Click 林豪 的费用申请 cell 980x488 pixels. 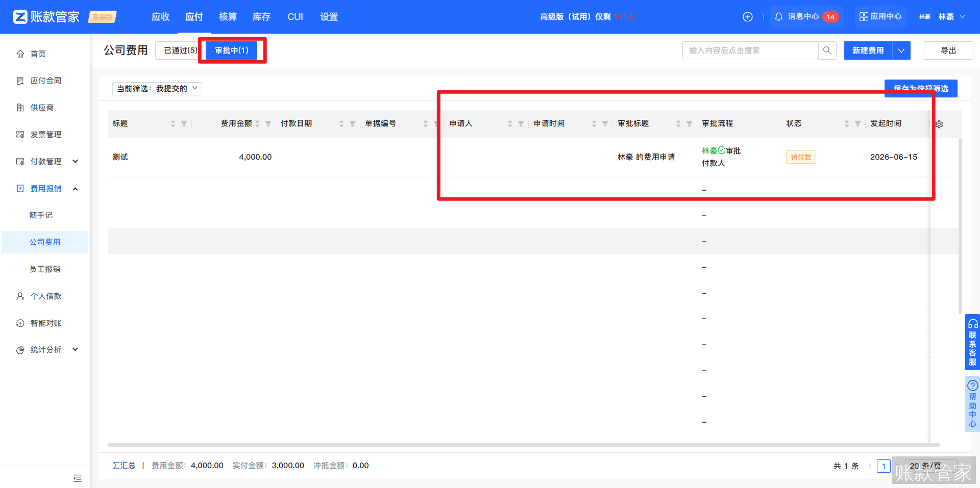[x=646, y=157]
